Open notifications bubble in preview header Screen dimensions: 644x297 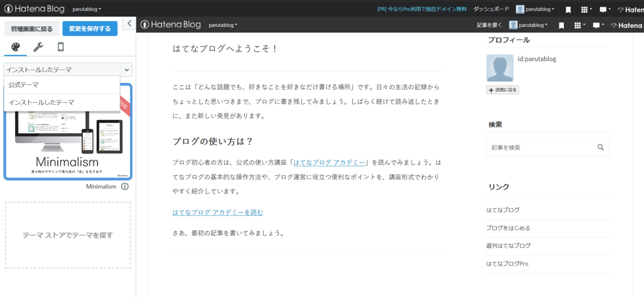click(x=598, y=26)
